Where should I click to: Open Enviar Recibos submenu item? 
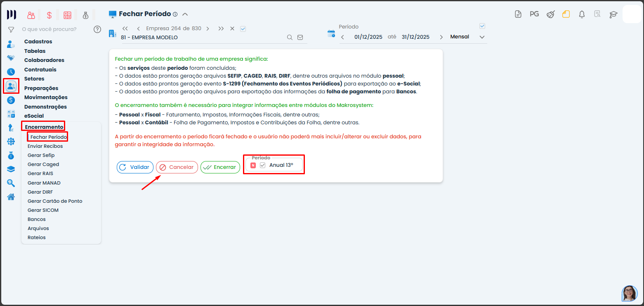click(x=45, y=146)
